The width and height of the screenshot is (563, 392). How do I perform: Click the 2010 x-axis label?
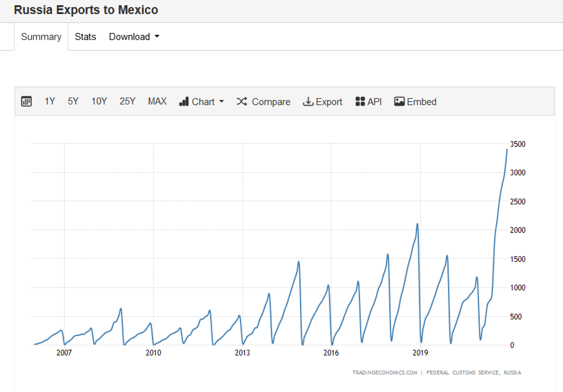click(153, 353)
